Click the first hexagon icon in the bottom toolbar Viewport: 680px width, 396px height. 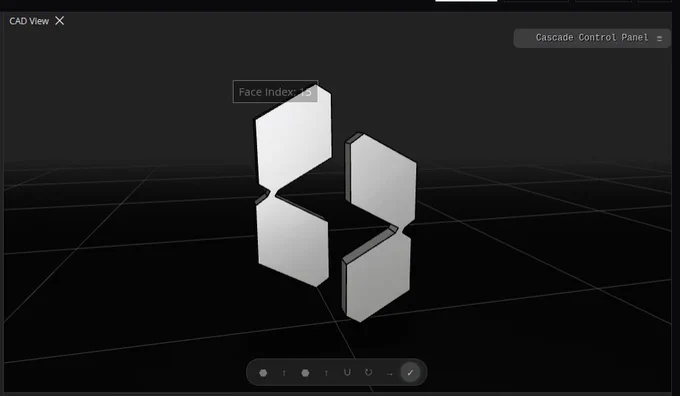point(263,373)
